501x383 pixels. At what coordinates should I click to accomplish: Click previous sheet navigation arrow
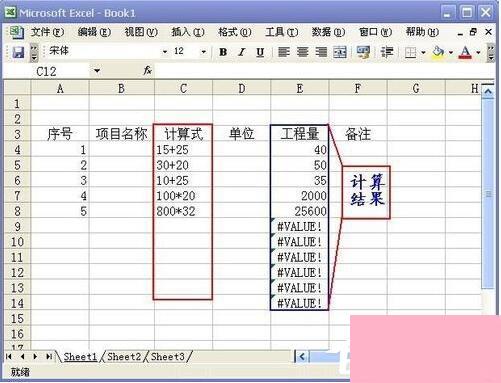pyautogui.click(x=22, y=357)
